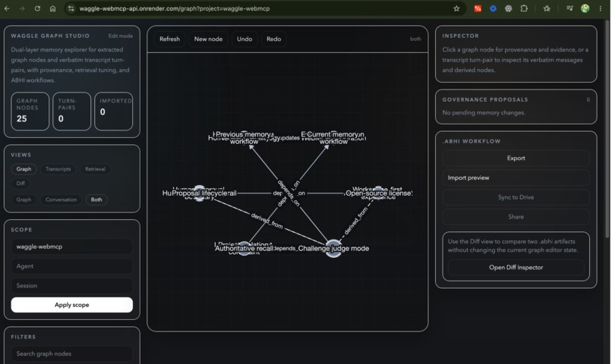The width and height of the screenshot is (612, 364).
Task: Undo the last graph edit
Action: point(244,39)
